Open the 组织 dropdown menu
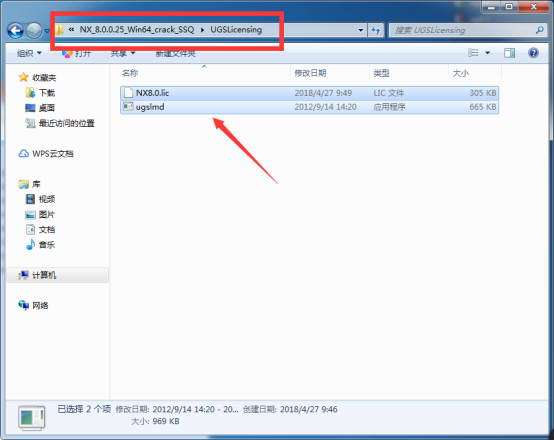Image resolution: width=554 pixels, height=440 pixels. tap(29, 53)
